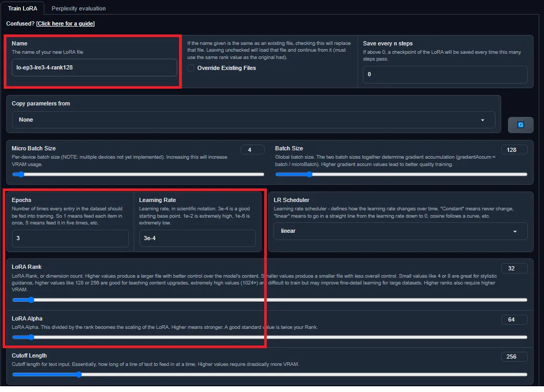
Task: Click the Copy parameters dropdown arrow
Action: pyautogui.click(x=482, y=120)
